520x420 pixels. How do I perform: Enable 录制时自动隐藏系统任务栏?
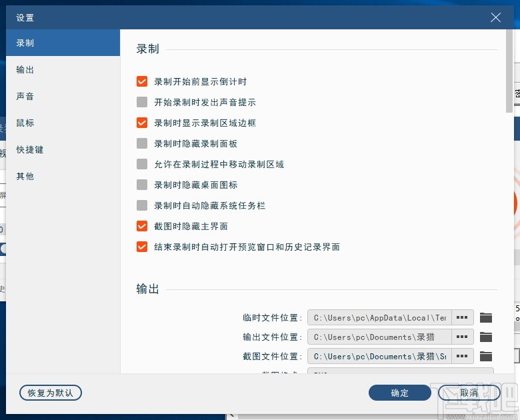click(142, 205)
